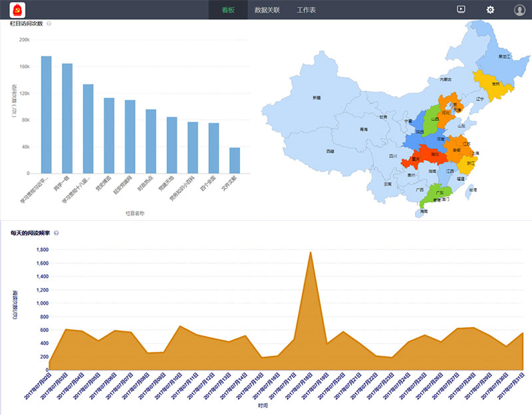
Task: Click 新疆 province on the map
Action: (315, 98)
